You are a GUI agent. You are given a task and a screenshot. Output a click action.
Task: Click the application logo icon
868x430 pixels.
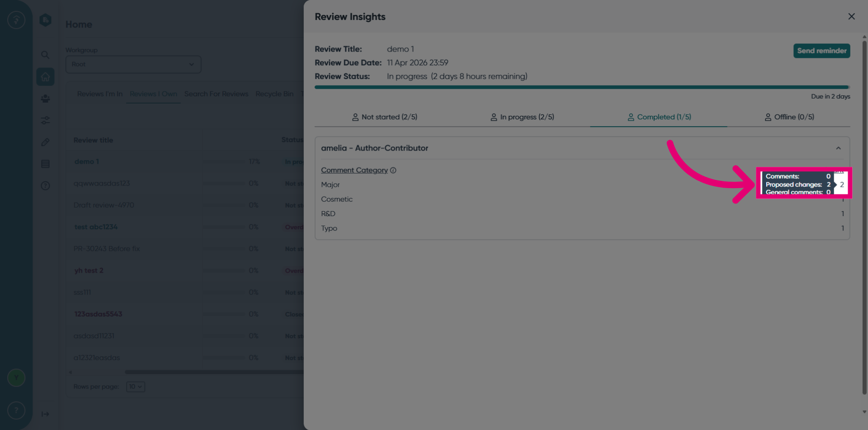45,20
